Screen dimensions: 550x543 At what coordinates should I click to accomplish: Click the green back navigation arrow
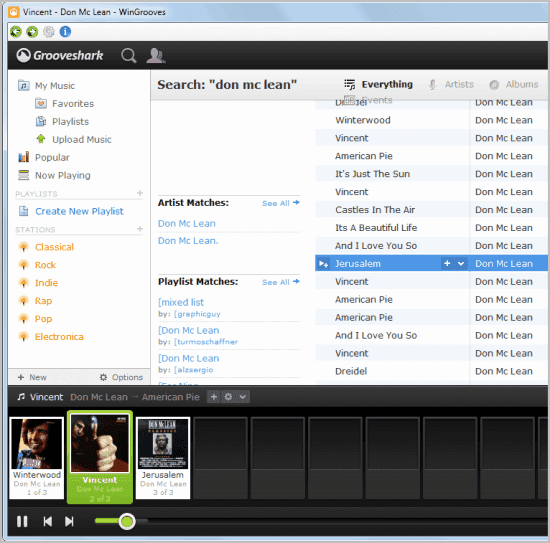pos(15,32)
